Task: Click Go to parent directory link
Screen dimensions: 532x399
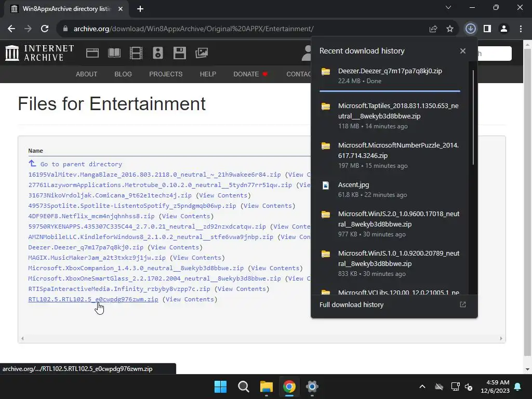Action: click(x=82, y=164)
